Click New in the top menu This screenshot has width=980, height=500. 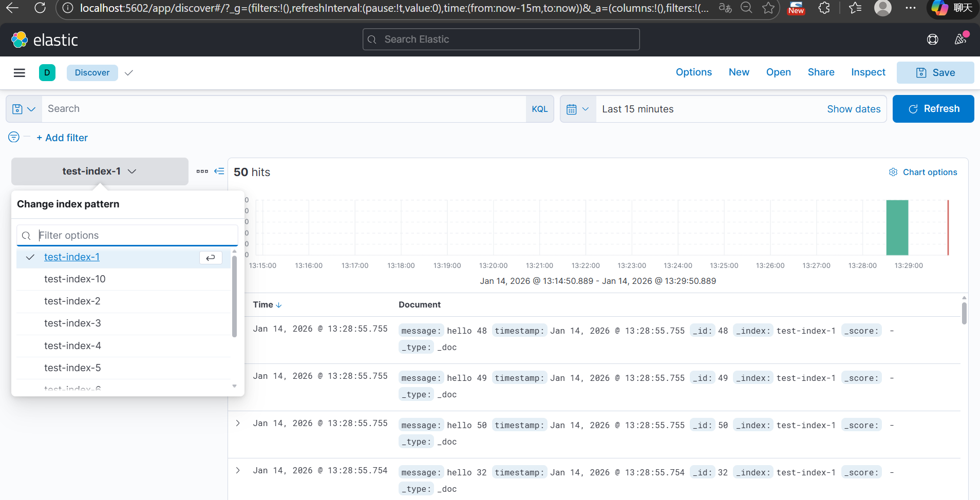tap(739, 72)
